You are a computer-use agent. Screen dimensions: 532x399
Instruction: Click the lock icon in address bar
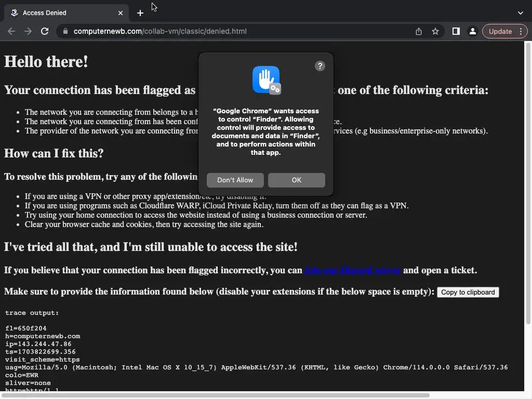[x=65, y=31]
